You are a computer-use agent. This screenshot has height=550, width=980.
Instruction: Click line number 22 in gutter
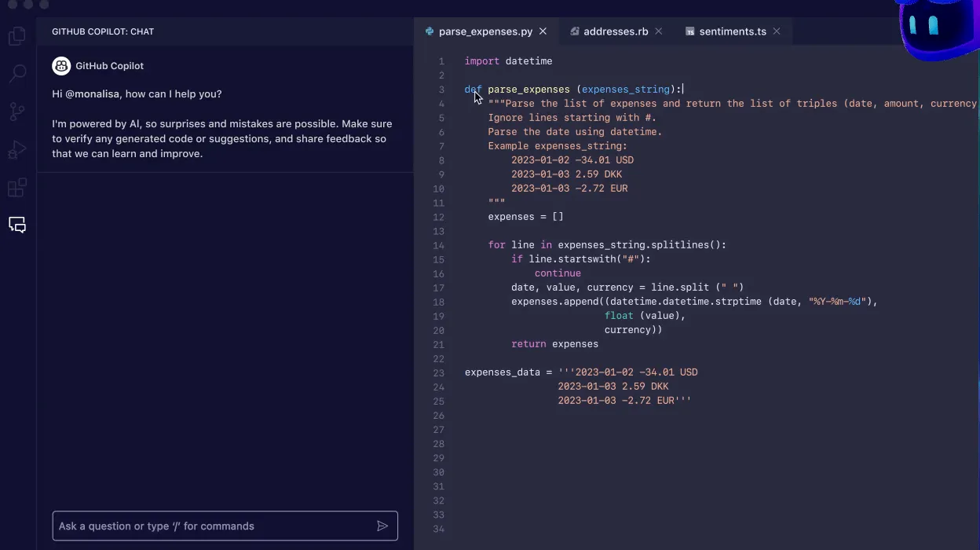[438, 359]
